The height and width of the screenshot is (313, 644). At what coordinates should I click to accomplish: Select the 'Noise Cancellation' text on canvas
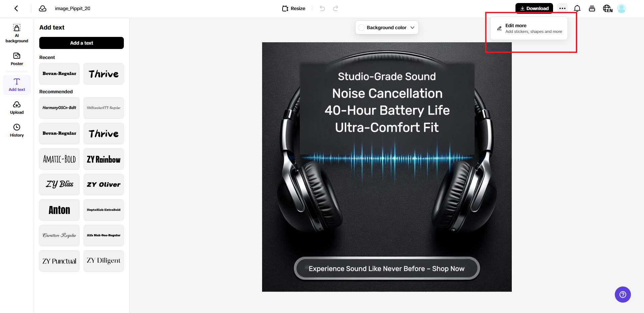(387, 93)
